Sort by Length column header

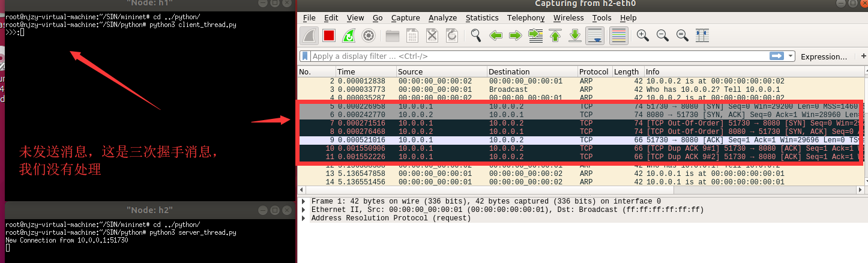coord(627,71)
